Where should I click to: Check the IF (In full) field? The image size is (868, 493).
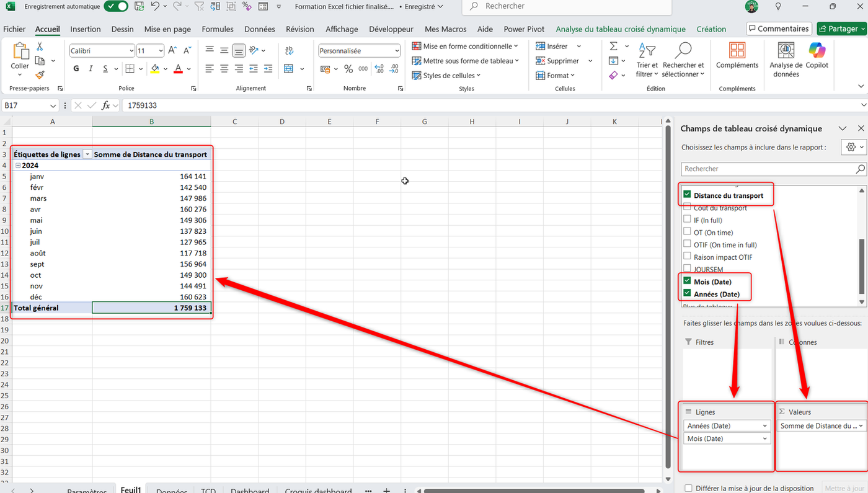pyautogui.click(x=687, y=220)
